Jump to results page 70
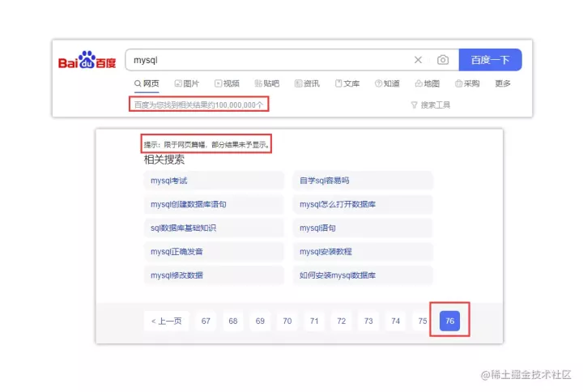Screen dimensions: 583x392 coord(287,321)
